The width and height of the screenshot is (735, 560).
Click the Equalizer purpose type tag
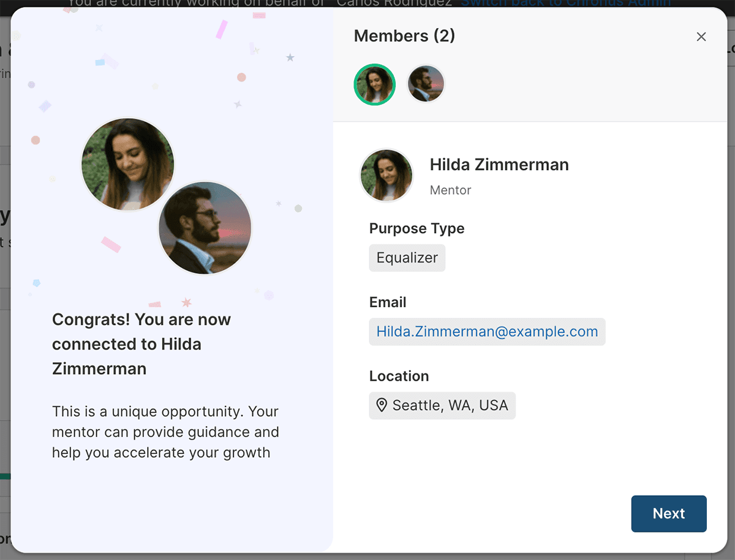pyautogui.click(x=407, y=258)
